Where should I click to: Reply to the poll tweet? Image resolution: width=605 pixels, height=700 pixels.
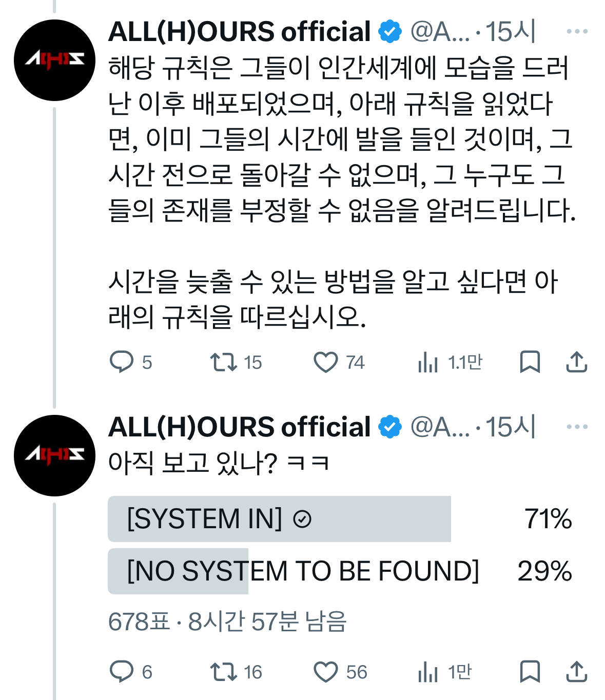(x=122, y=672)
